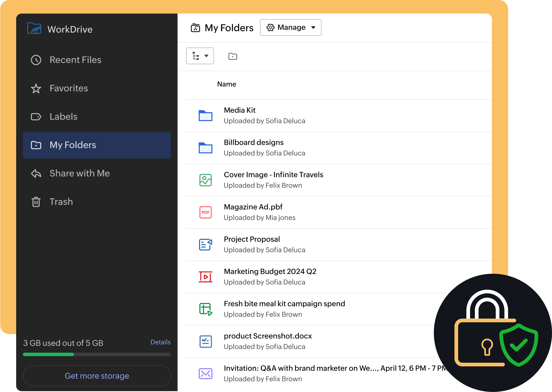The height and width of the screenshot is (392, 552).
Task: Click the Name column header
Action: [x=227, y=84]
